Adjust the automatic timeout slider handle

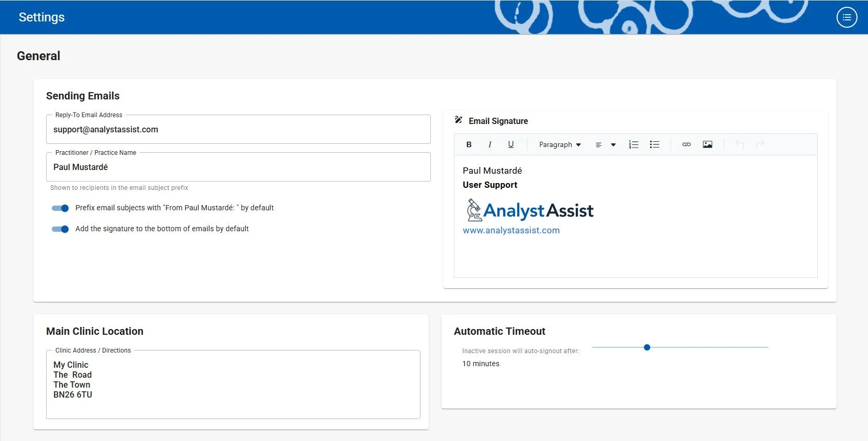(647, 347)
